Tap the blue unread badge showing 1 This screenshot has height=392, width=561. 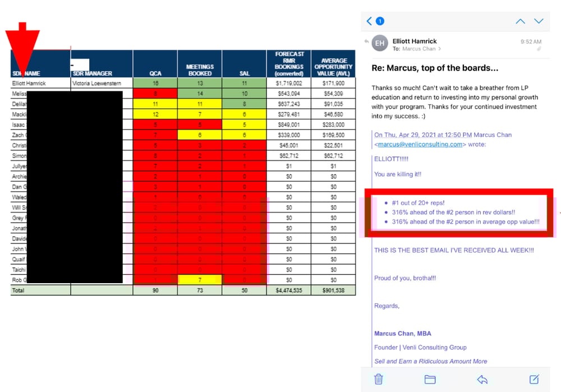click(380, 21)
